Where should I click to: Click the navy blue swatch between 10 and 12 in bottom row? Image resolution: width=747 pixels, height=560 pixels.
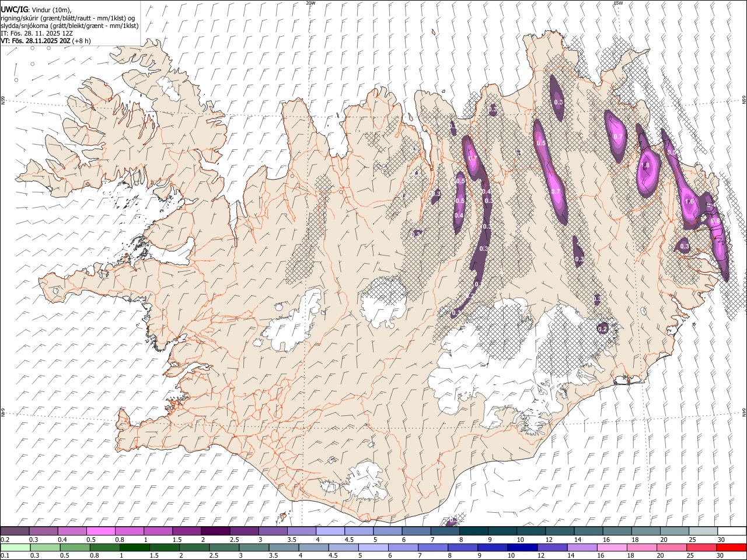tap(522, 547)
